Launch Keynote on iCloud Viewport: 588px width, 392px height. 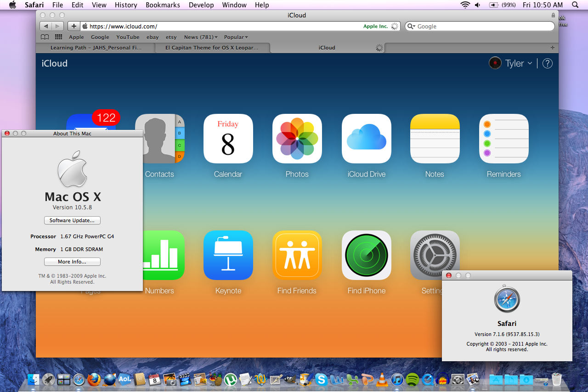[228, 255]
